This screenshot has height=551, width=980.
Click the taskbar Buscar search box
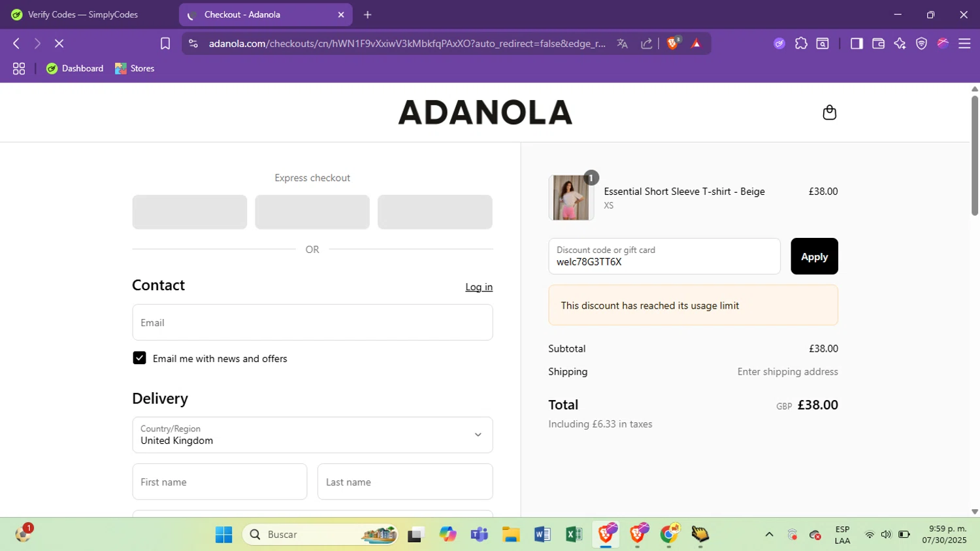click(x=320, y=535)
